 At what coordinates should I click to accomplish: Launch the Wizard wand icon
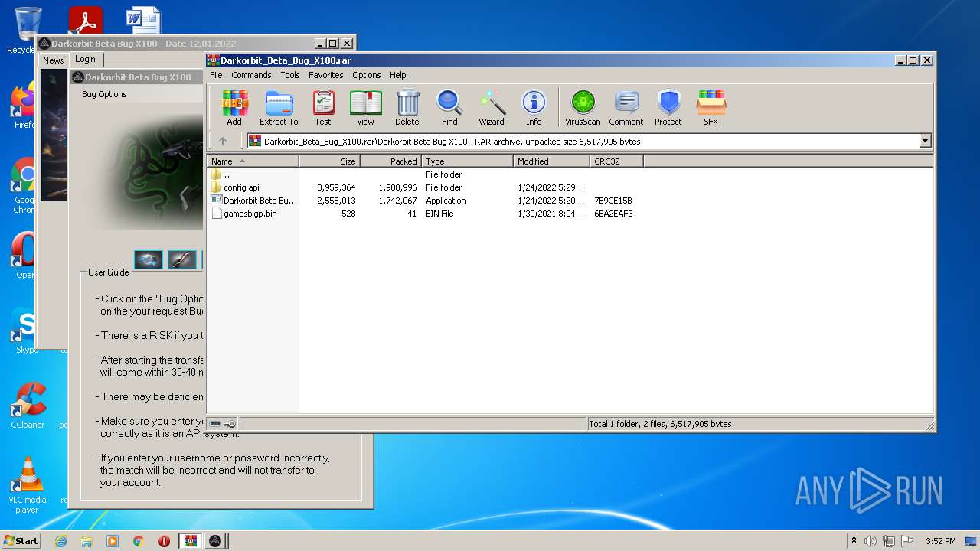(x=492, y=107)
